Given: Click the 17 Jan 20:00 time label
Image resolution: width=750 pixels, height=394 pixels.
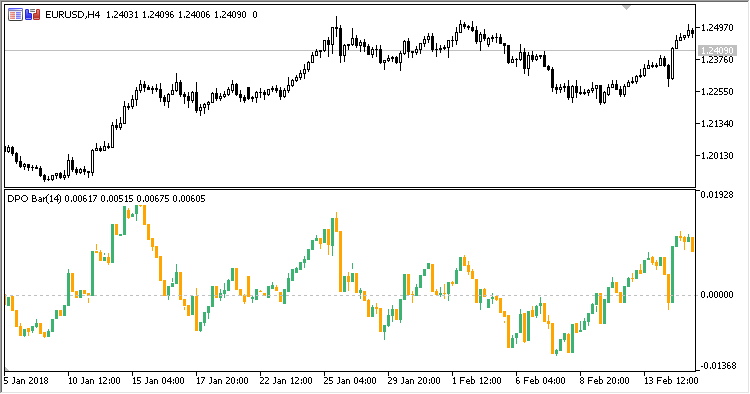Looking at the screenshot, I should (222, 381).
